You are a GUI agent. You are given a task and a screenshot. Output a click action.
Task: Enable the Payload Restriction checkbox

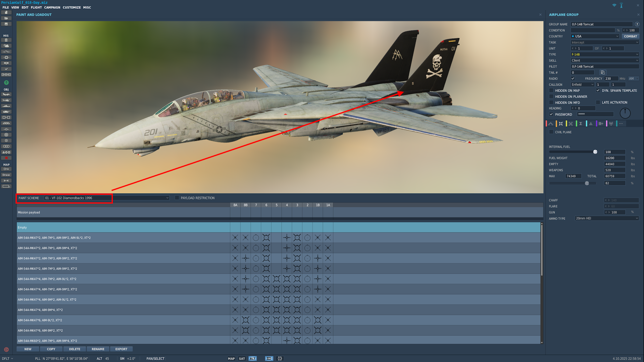177,198
